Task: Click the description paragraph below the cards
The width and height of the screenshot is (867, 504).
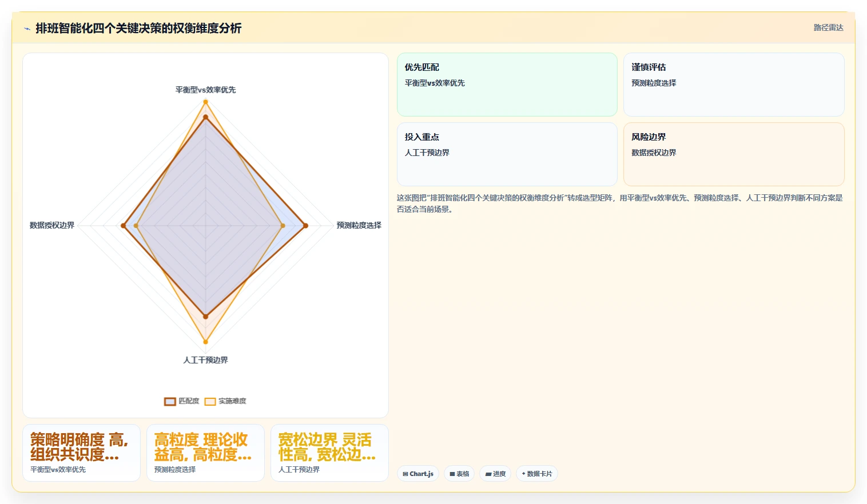Action: [x=620, y=203]
